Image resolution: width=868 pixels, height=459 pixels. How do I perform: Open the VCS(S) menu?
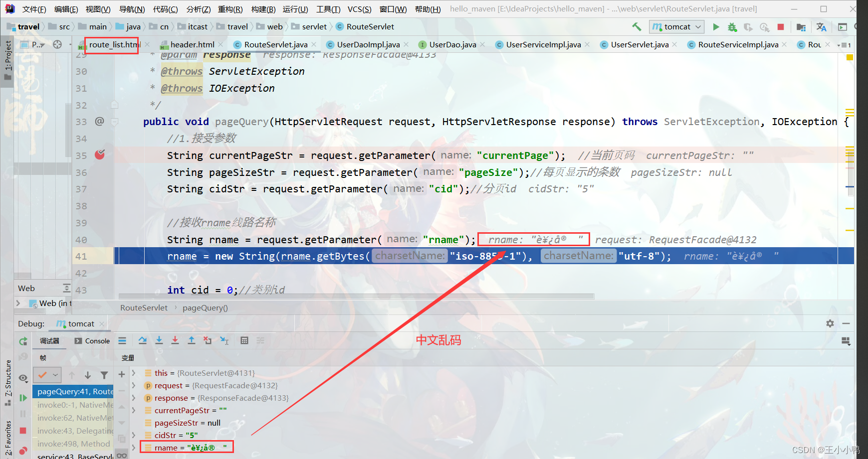pyautogui.click(x=359, y=9)
